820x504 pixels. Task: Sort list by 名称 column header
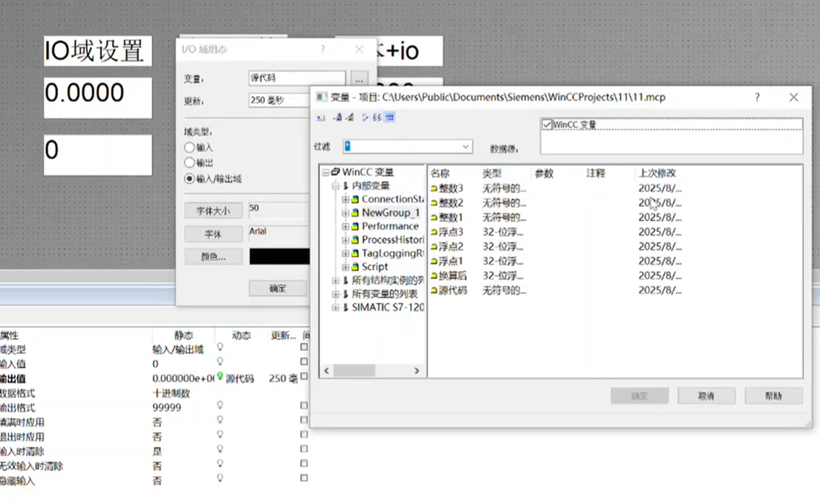440,173
